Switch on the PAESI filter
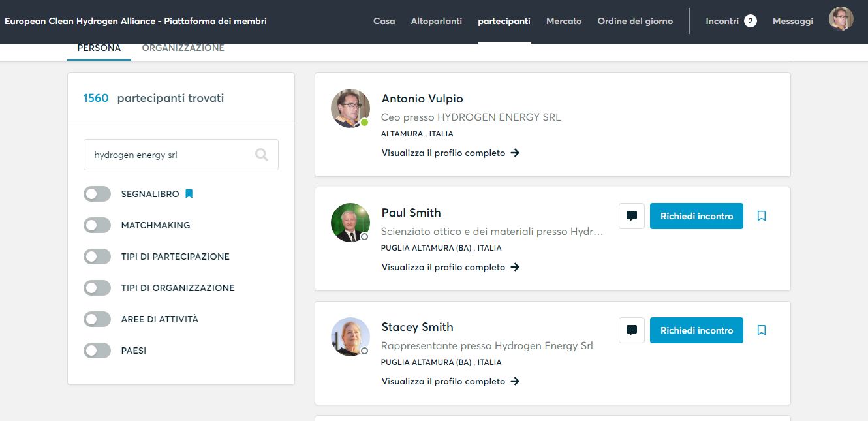Screen dimensions: 868x421 97,351
